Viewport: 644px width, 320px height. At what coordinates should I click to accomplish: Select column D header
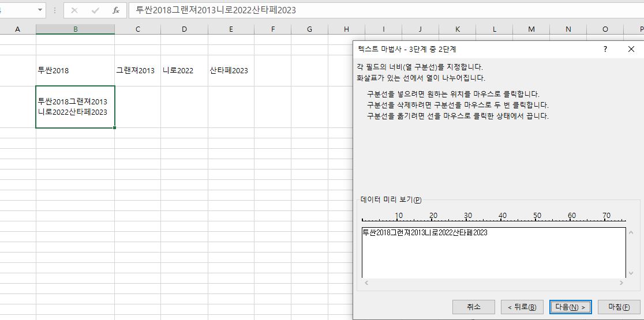[185, 29]
